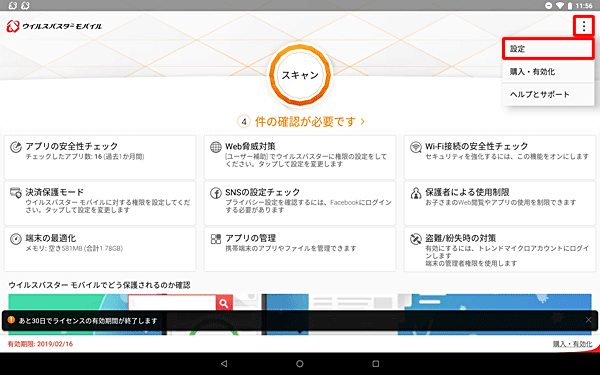This screenshot has width=600, height=375.
Task: Open 端末の最適化 title text
Action: 51,238
